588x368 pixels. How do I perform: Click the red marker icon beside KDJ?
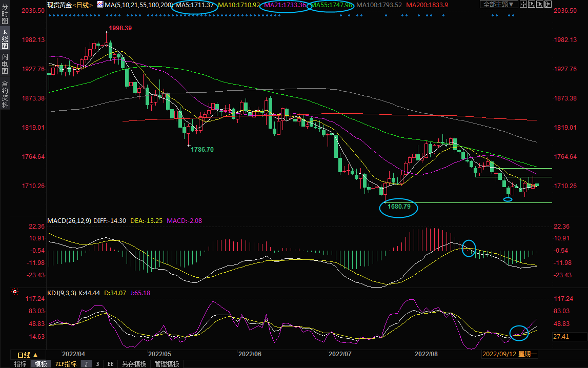(15, 293)
